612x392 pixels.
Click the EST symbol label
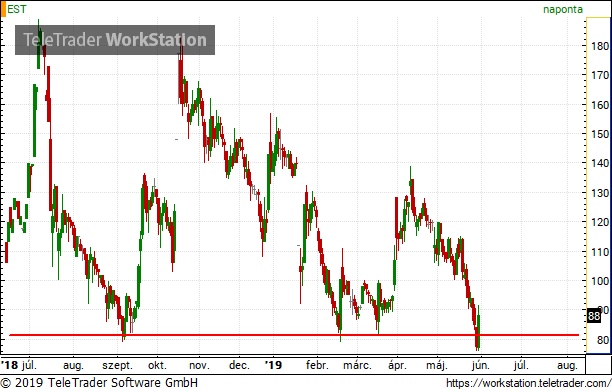[17, 9]
